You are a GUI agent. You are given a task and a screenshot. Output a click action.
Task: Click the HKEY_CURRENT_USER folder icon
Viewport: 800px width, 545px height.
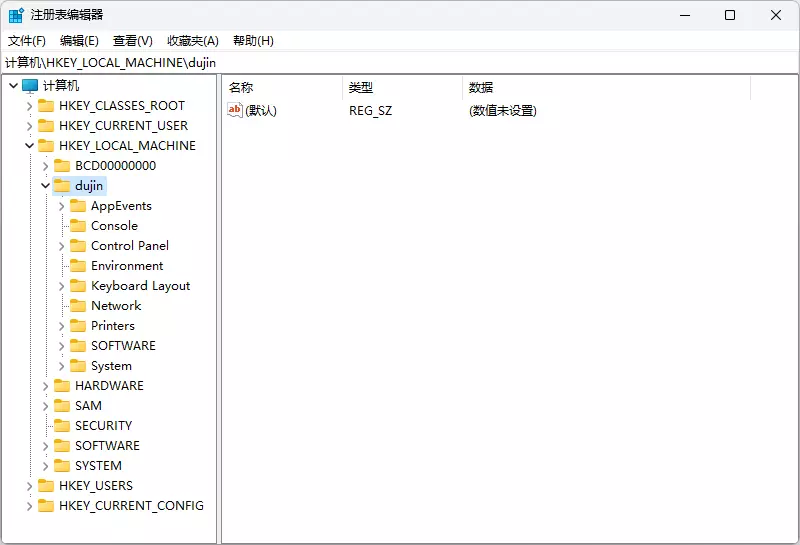[46, 126]
